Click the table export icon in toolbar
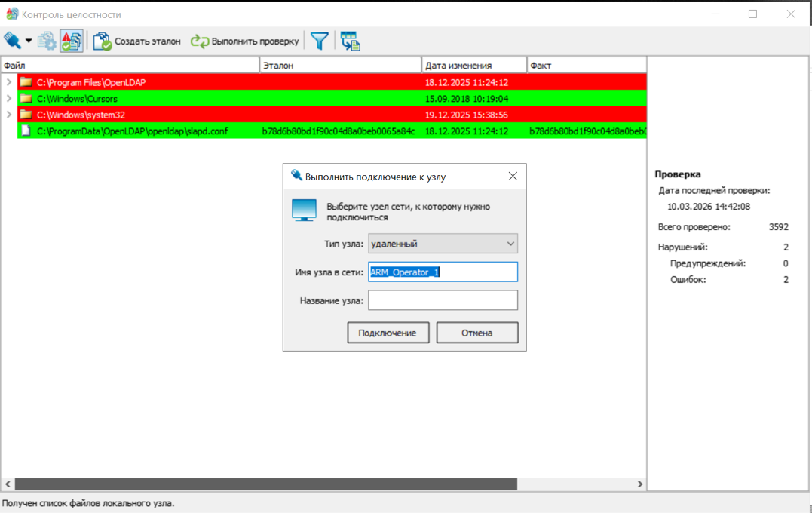 pyautogui.click(x=351, y=41)
